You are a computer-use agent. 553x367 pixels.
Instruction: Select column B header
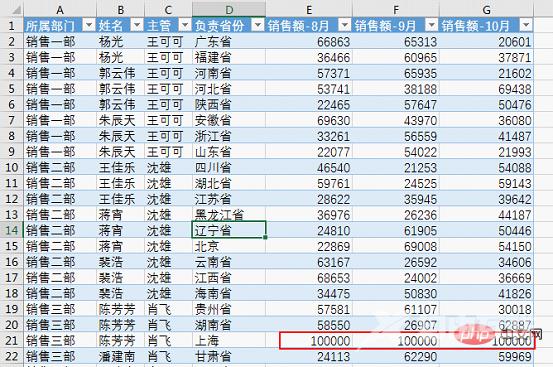coord(121,9)
